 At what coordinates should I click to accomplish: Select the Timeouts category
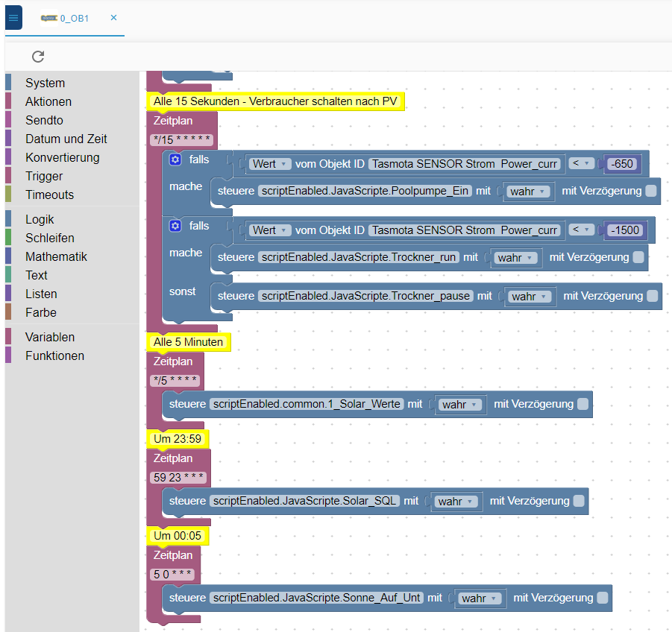(x=49, y=195)
